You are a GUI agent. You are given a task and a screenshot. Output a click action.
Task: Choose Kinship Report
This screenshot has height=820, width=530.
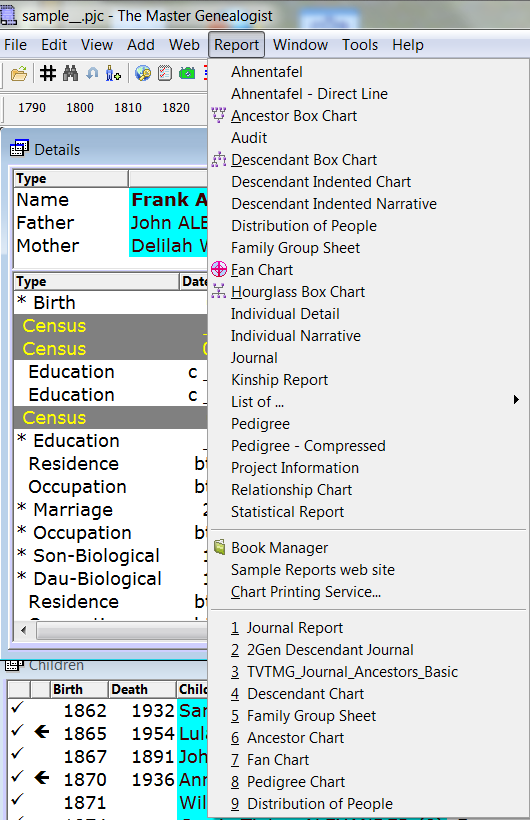279,379
